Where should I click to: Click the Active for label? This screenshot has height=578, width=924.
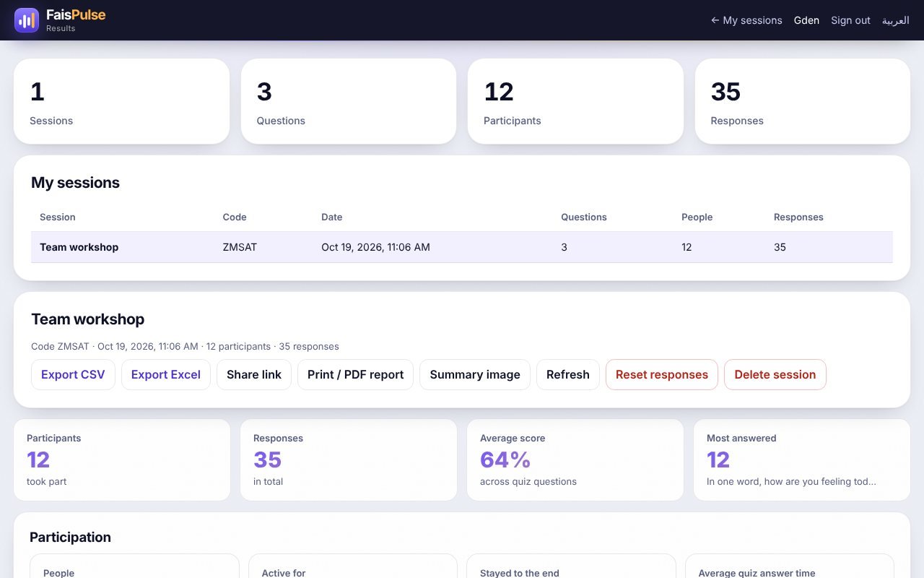click(284, 573)
